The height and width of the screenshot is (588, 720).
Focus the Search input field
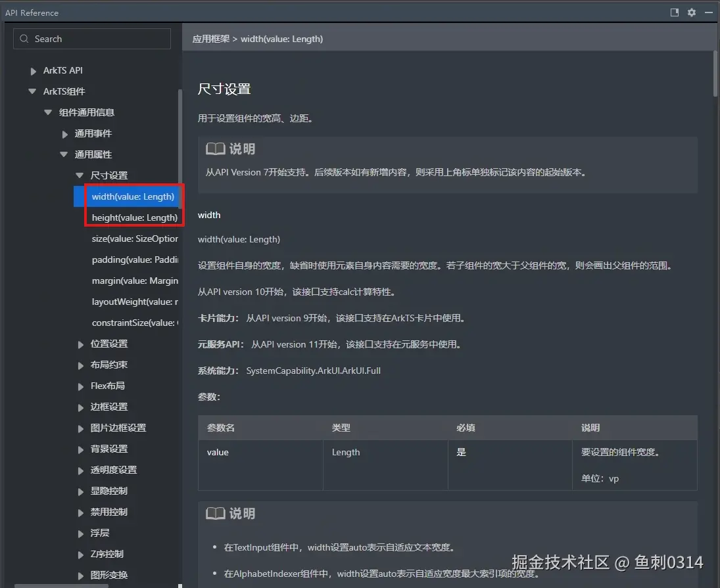coord(92,39)
